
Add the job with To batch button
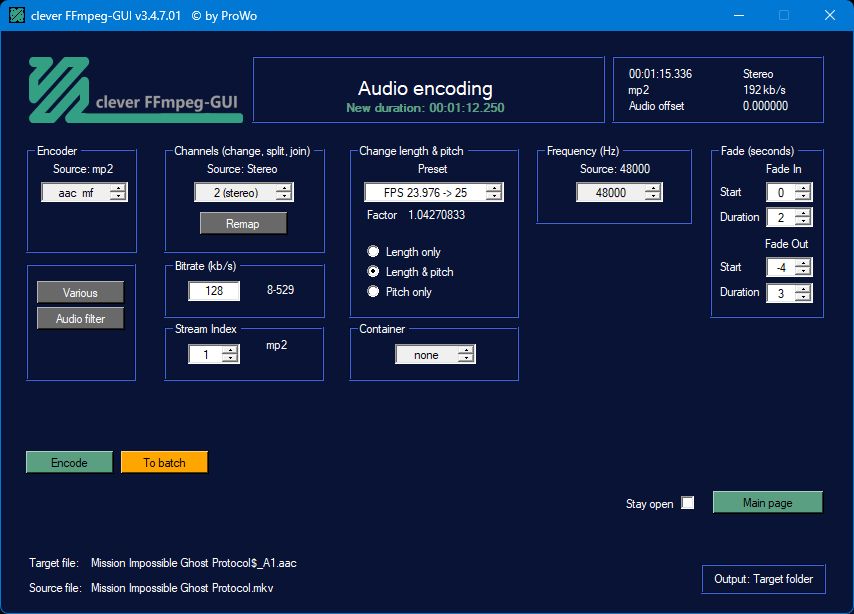click(x=164, y=463)
